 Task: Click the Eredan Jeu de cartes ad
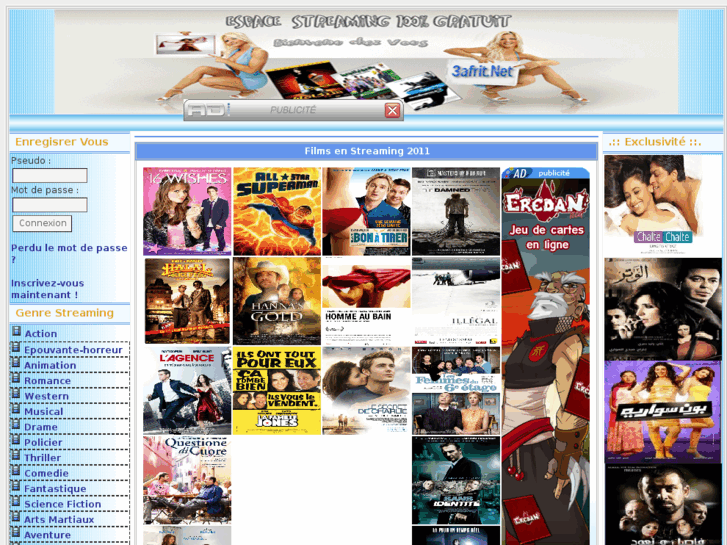click(x=545, y=356)
